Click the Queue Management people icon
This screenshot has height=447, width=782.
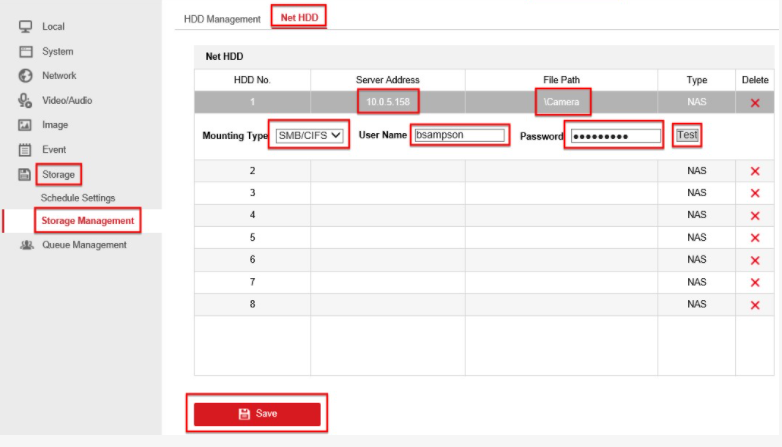[26, 245]
